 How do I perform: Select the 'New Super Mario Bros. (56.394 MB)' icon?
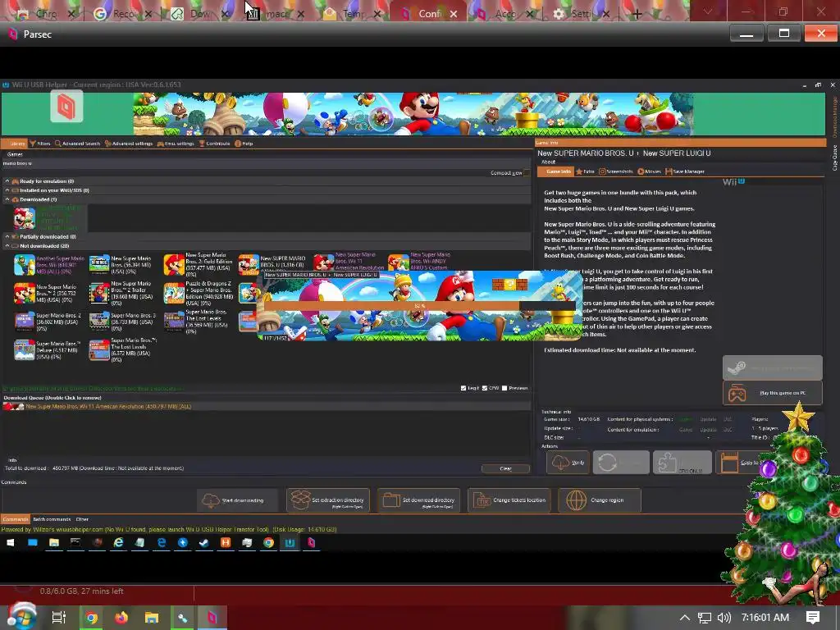[x=99, y=265]
